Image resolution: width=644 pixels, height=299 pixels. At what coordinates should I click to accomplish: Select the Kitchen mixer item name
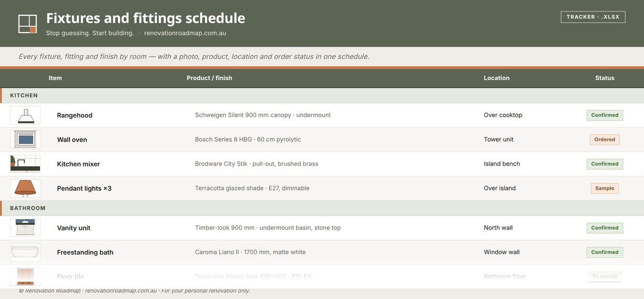[x=78, y=164]
